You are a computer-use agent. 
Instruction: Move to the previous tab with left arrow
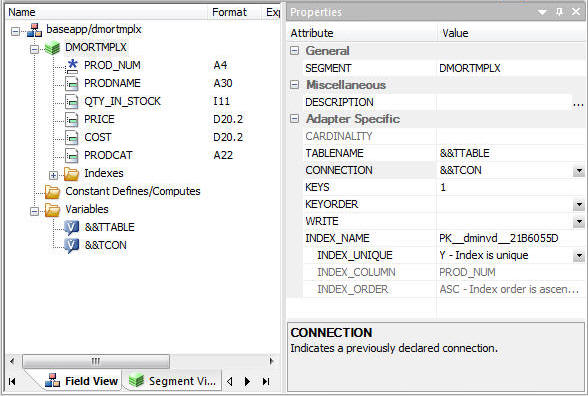tap(230, 382)
